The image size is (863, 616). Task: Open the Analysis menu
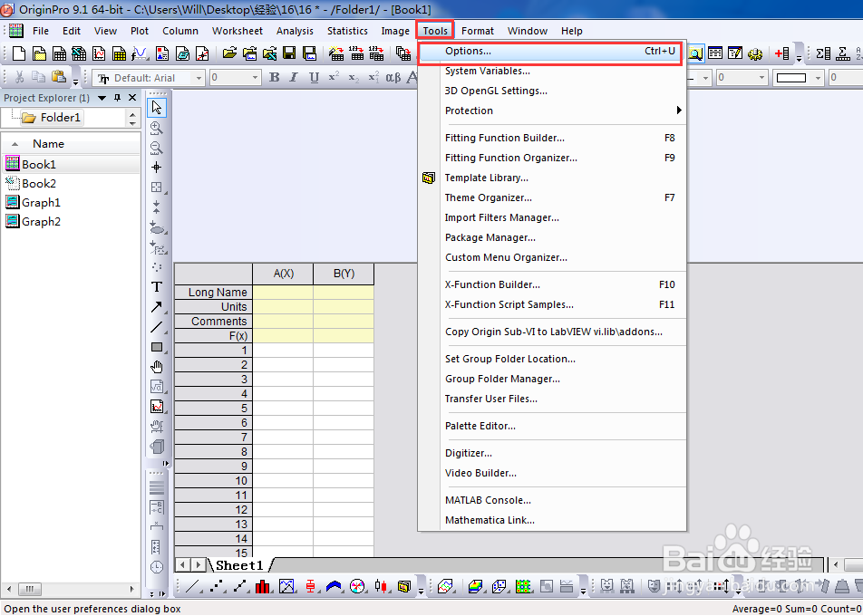(x=295, y=31)
